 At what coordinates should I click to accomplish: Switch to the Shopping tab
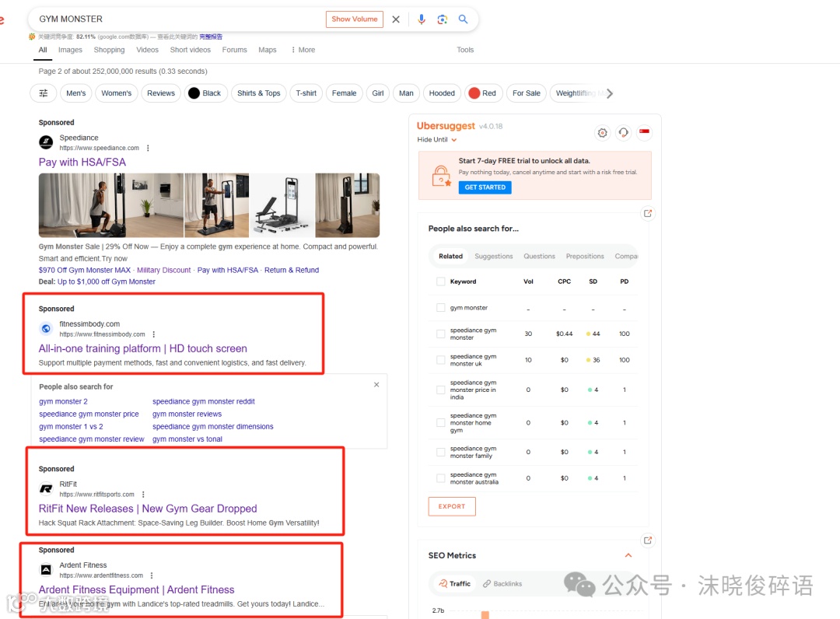click(110, 50)
